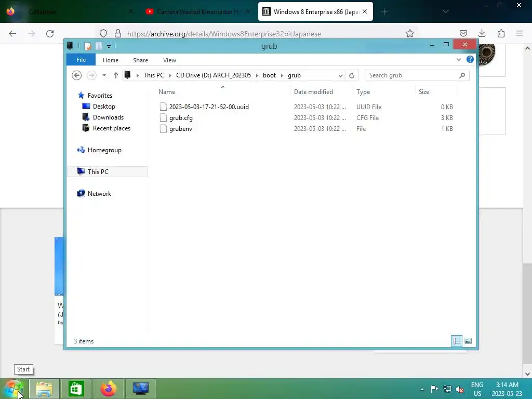Click Properties quick access icon

pos(87,46)
